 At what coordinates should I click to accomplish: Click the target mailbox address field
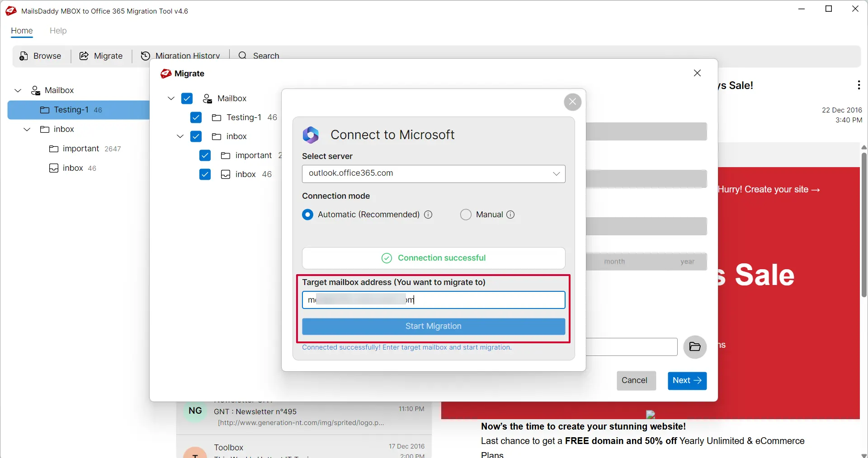coord(433,300)
